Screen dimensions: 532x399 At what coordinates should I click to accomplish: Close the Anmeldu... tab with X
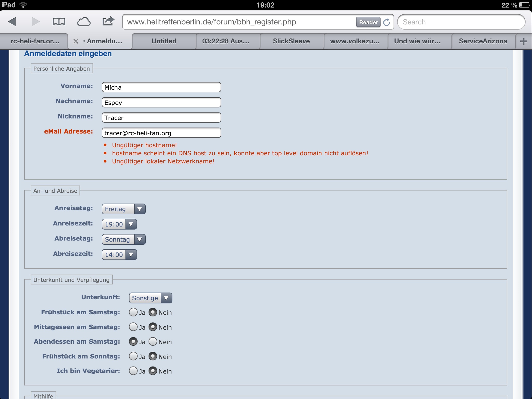(76, 41)
